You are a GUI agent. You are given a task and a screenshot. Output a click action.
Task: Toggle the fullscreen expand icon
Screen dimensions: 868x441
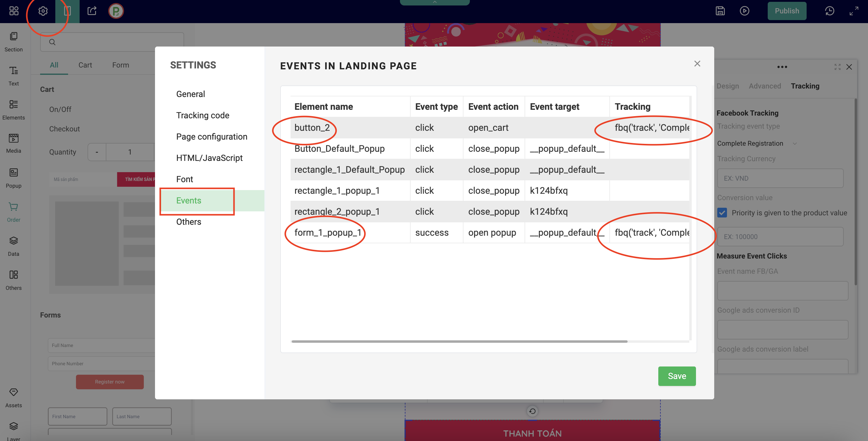click(854, 11)
